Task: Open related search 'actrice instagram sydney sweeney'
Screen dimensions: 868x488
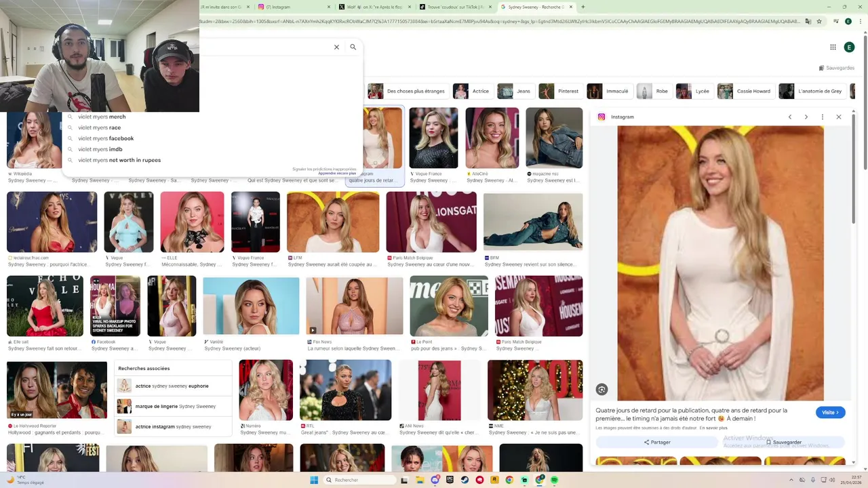Action: coord(173,426)
